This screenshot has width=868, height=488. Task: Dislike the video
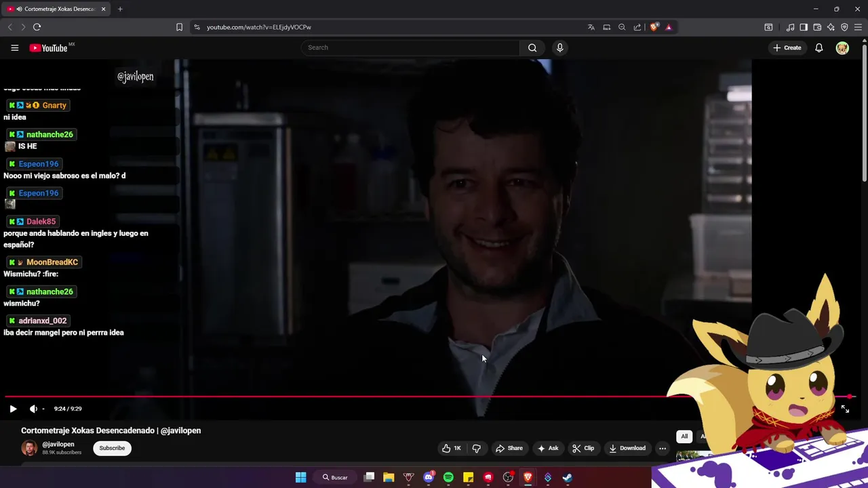click(476, 448)
